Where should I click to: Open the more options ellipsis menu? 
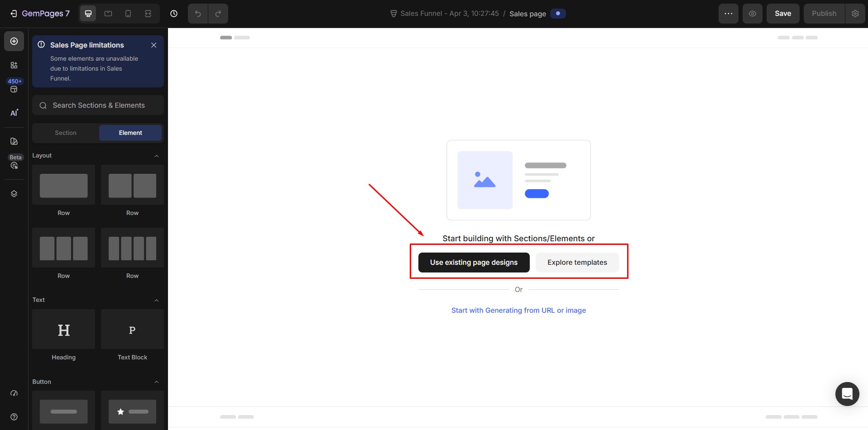[729, 14]
